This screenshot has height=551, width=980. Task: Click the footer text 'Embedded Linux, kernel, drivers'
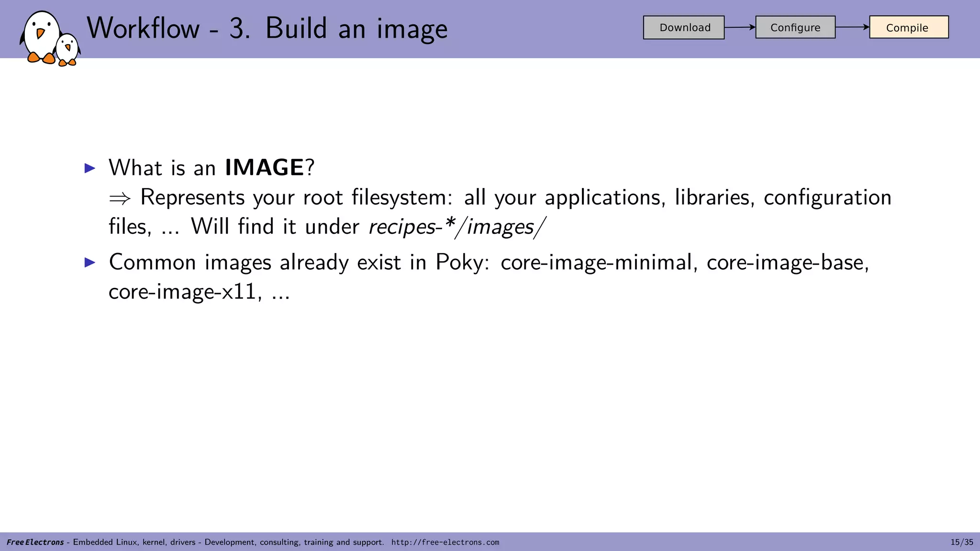(134, 542)
